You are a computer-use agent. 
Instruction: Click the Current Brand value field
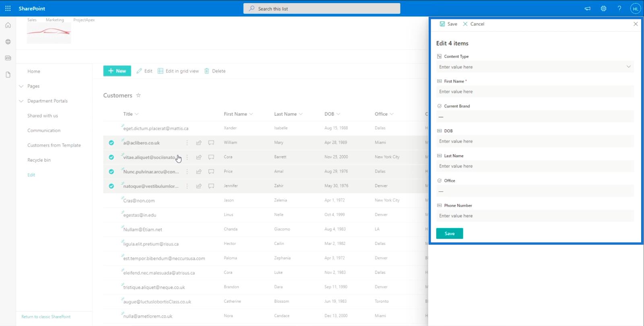click(x=535, y=117)
